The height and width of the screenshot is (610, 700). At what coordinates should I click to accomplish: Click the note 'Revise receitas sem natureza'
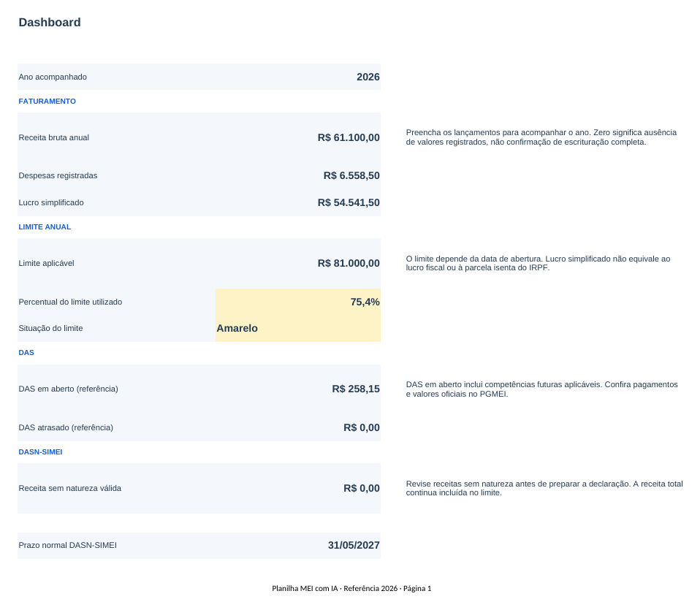click(544, 488)
